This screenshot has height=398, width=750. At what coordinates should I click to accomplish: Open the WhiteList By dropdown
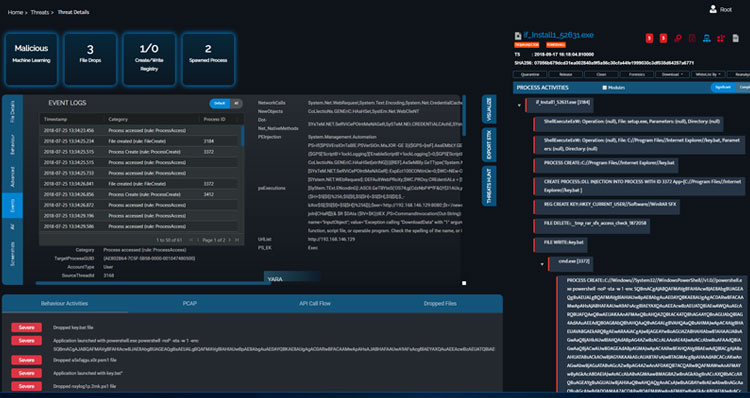point(708,75)
